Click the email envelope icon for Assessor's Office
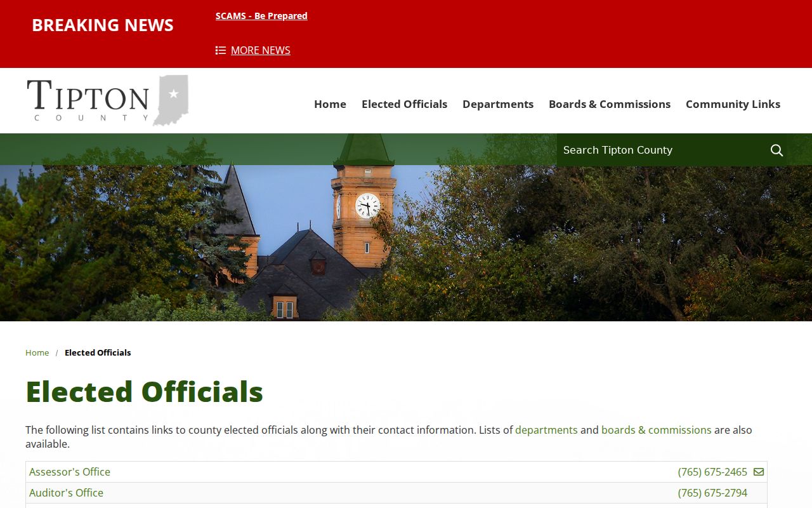 [759, 472]
